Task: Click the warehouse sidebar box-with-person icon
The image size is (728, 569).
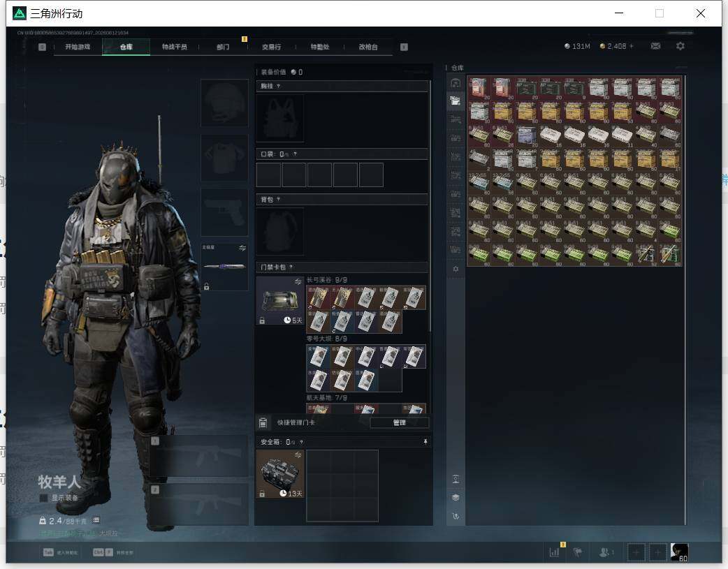Action: 456,479
